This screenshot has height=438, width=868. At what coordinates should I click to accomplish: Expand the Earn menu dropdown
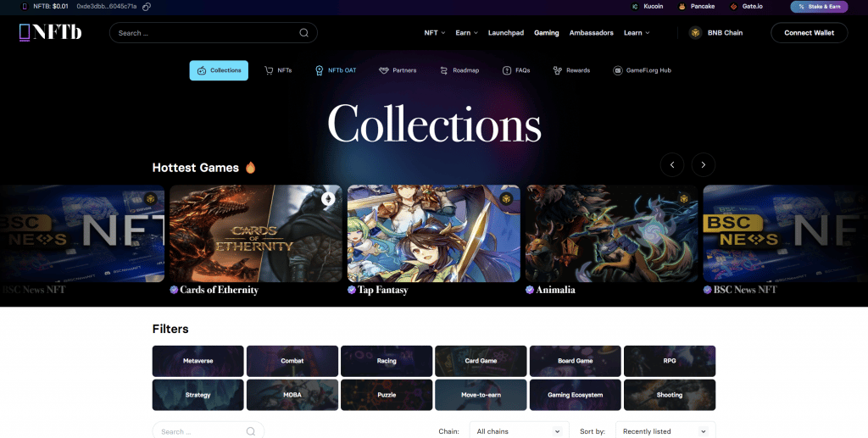[467, 33]
